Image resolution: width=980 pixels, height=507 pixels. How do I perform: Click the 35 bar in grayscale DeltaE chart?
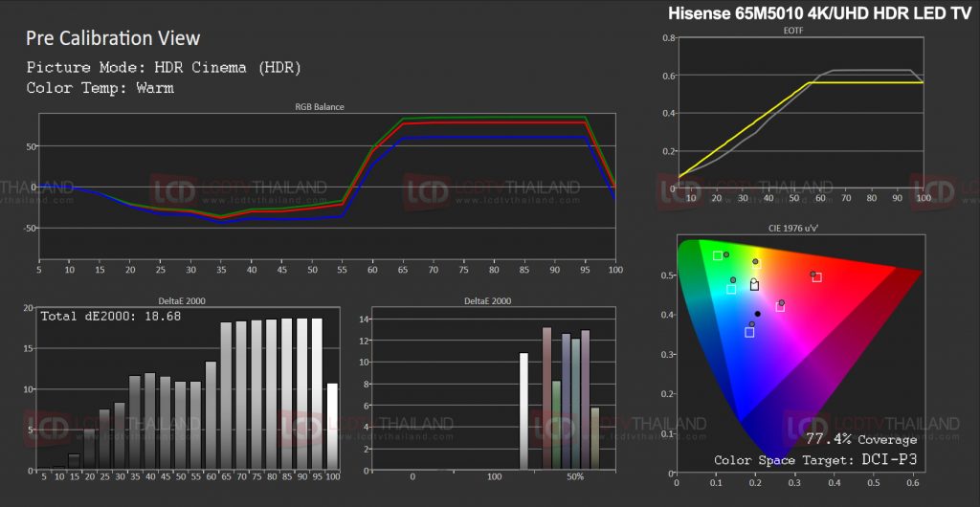135,423
